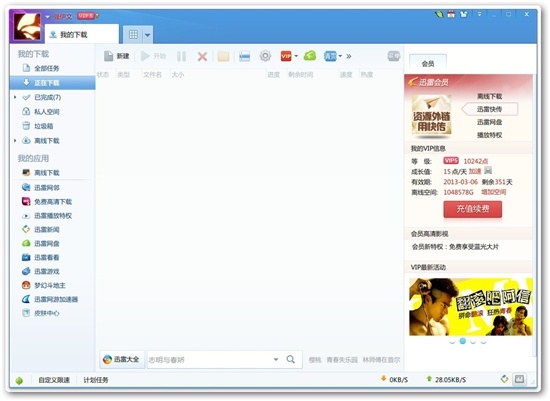Viewport: 550px width, 401px height.
Task: Expand the arrow beside blue 离线 icon
Action: pyautogui.click(x=340, y=56)
